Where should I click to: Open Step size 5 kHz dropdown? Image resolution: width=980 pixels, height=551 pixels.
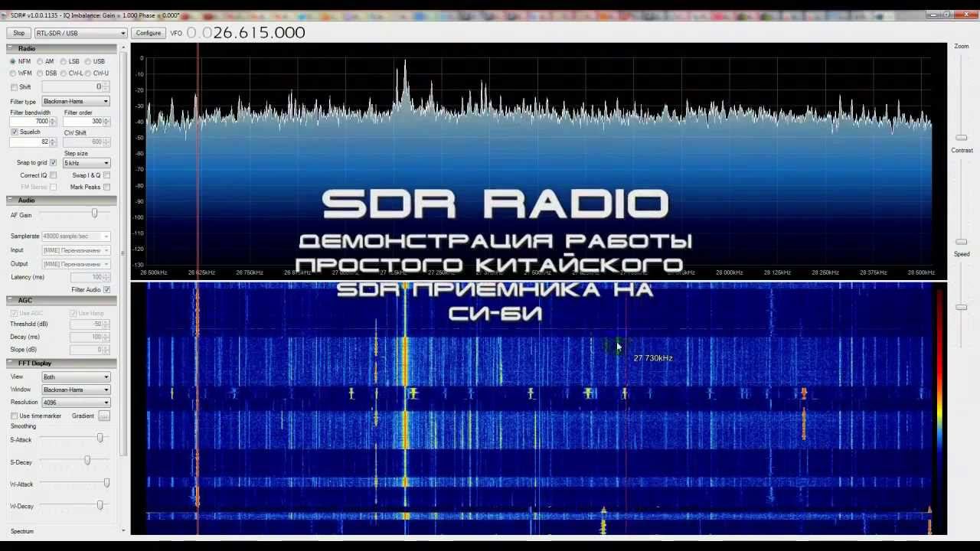[87, 163]
